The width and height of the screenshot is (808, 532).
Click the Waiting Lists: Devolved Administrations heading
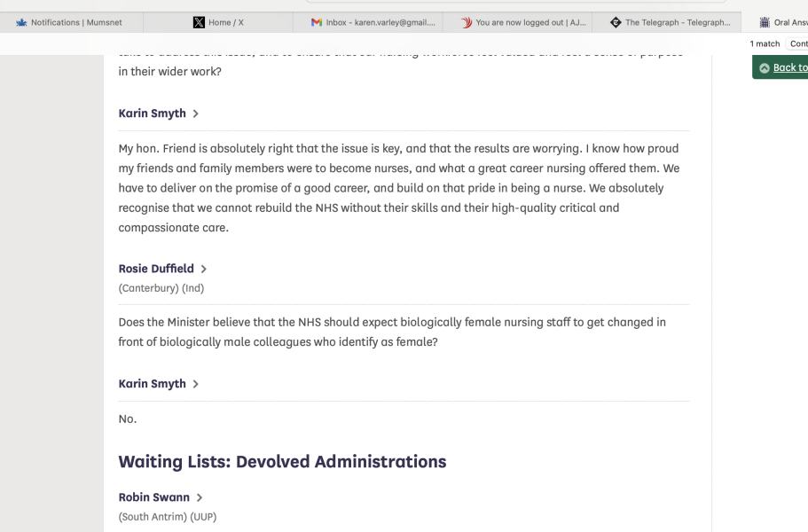pos(282,462)
